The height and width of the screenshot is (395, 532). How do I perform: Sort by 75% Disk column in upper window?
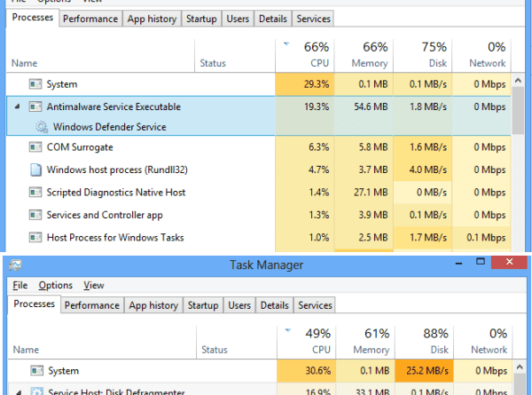pos(423,55)
